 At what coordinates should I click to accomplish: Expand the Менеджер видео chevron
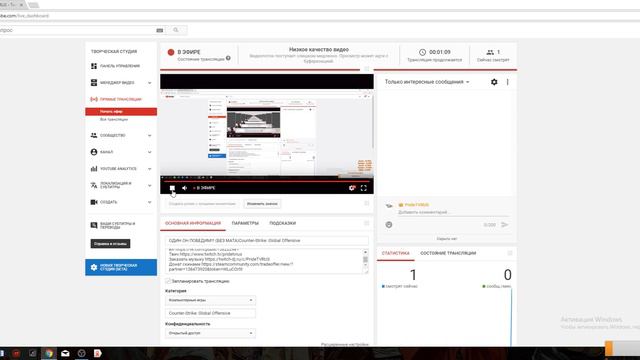coord(149,83)
